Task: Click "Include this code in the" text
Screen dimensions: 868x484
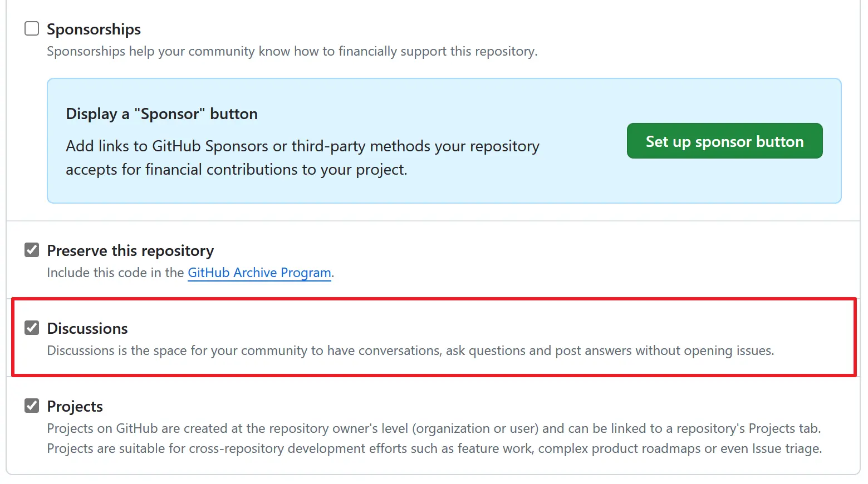Action: point(115,273)
